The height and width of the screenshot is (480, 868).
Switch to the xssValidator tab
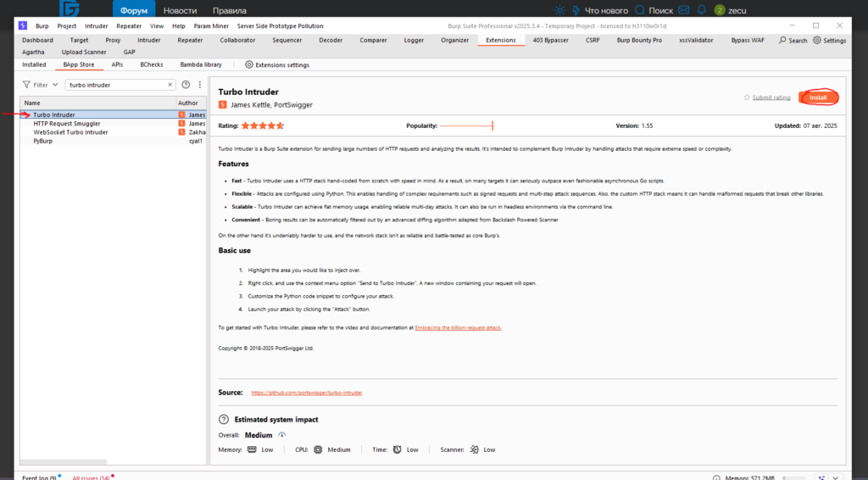(696, 40)
